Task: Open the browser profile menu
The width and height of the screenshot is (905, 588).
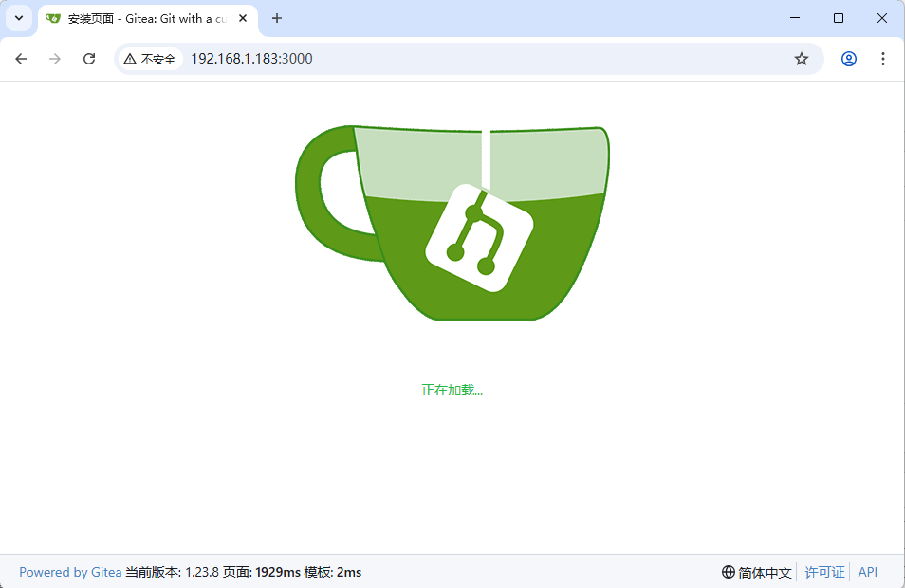Action: [x=848, y=59]
